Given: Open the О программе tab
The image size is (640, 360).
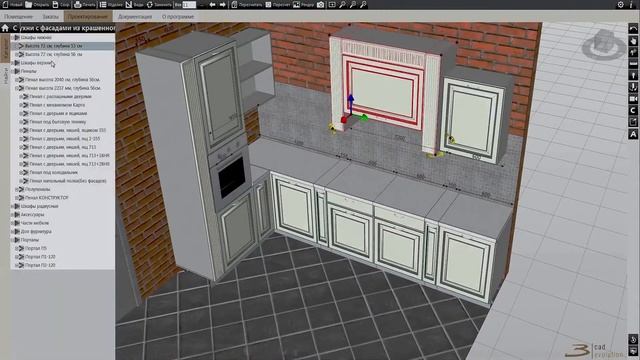Looking at the screenshot, I should click(x=178, y=17).
